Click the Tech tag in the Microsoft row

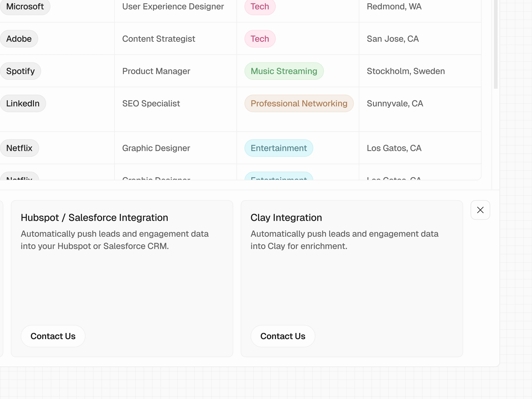[x=260, y=7]
